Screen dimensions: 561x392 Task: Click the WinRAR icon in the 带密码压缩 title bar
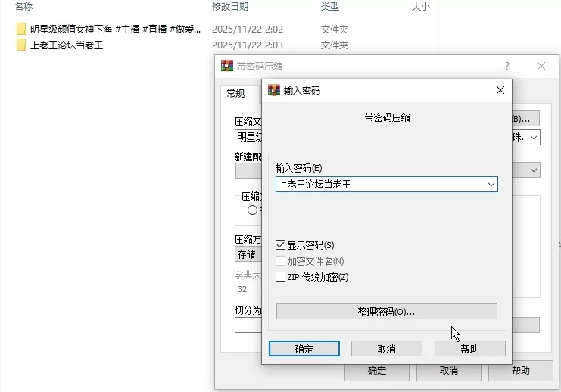coord(227,66)
